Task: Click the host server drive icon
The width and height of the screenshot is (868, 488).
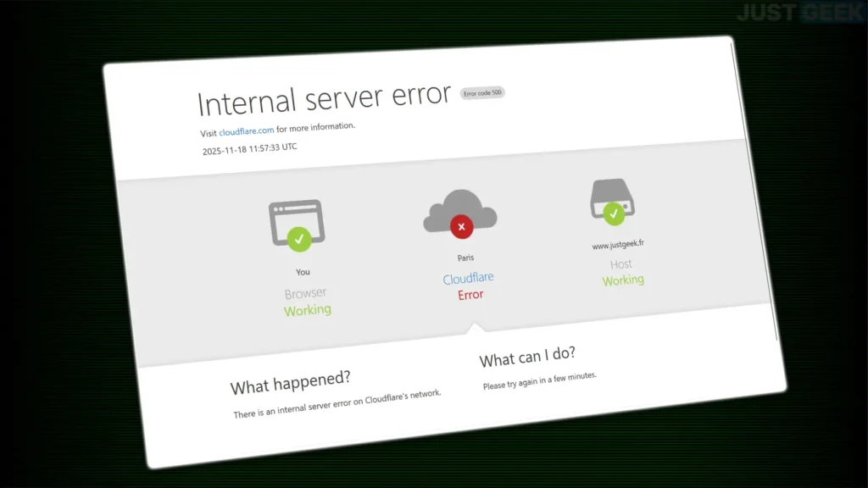Action: click(x=612, y=198)
